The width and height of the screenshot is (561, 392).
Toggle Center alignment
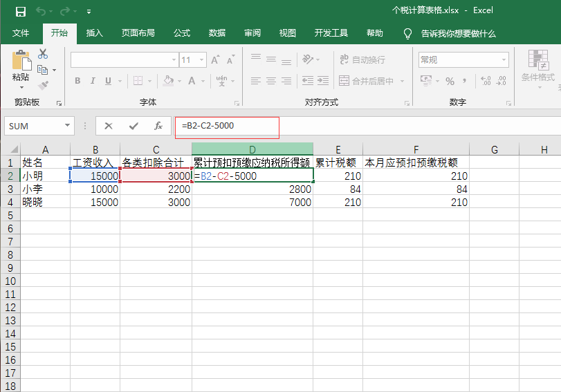(271, 81)
